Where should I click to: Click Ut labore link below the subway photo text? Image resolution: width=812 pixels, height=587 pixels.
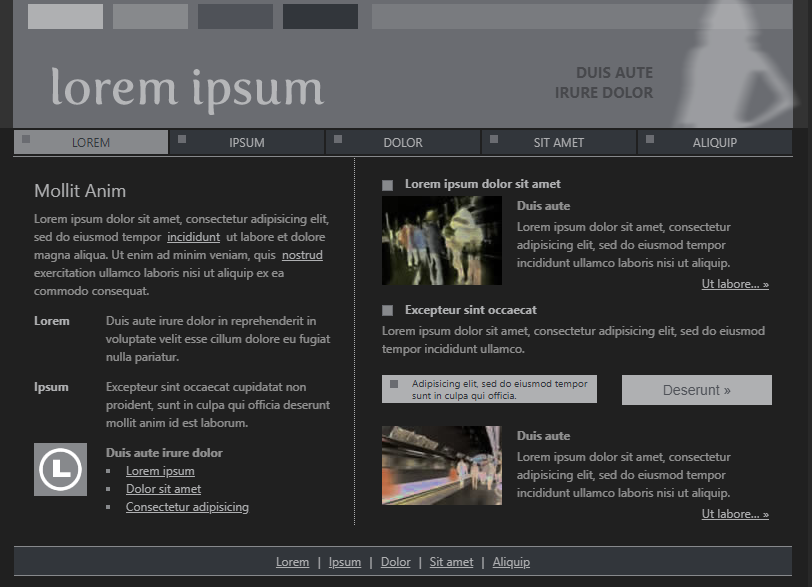click(735, 515)
